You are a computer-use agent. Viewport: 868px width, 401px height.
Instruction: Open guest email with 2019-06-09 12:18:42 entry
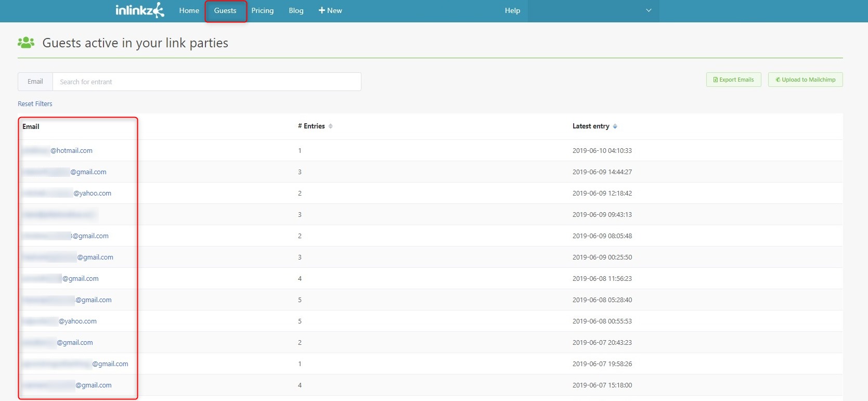pyautogui.click(x=67, y=193)
